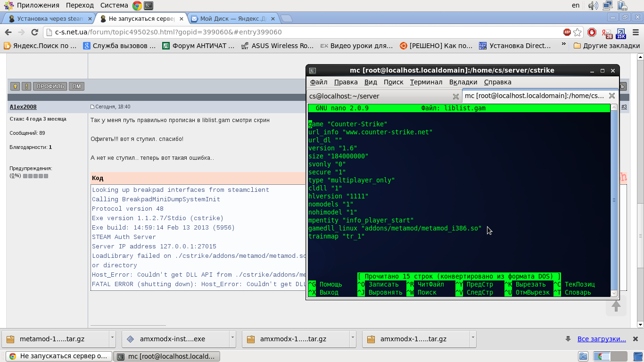Click the ЛМ private message button
The width and height of the screenshot is (644, 362).
(76, 86)
